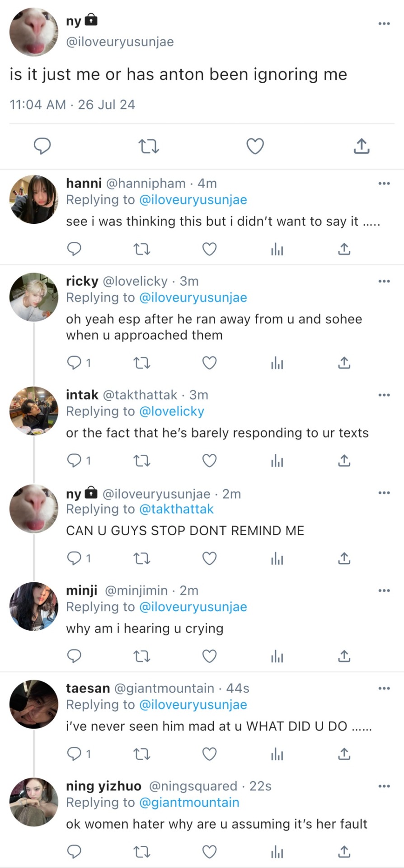Open the @lovelicky mention in intak's reply

coord(172,411)
